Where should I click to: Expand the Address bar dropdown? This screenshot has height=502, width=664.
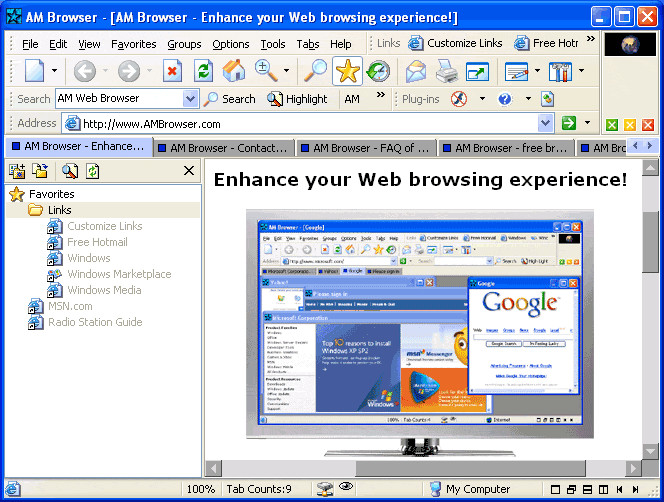[545, 123]
